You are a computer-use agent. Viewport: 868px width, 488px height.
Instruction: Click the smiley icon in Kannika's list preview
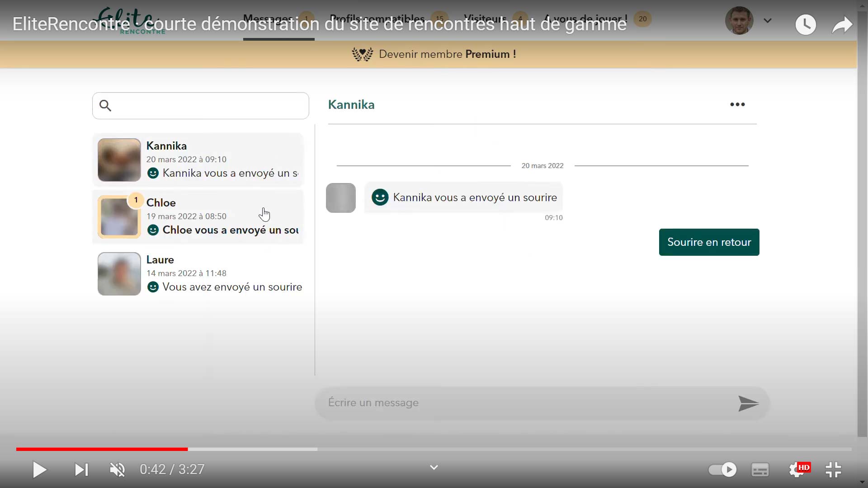(153, 173)
